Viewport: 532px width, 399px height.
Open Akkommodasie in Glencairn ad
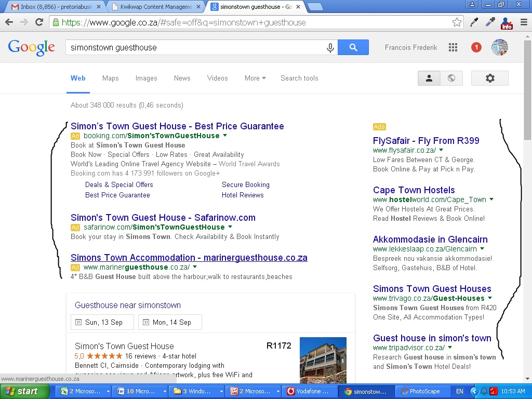coord(430,239)
